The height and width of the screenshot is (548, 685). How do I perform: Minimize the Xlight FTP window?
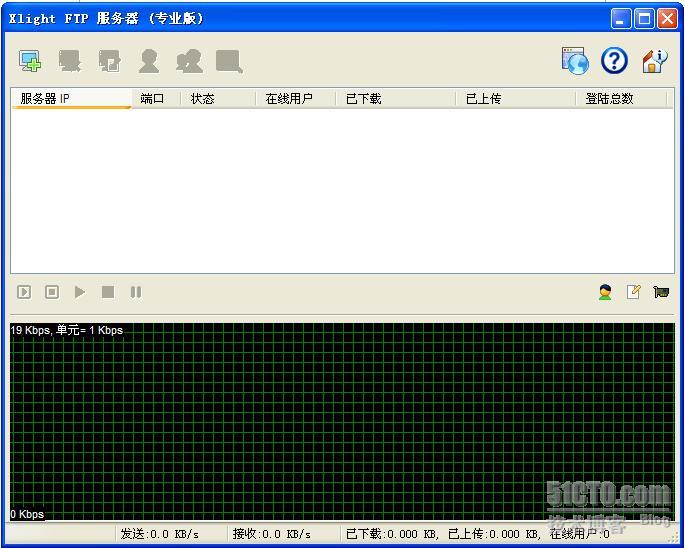(x=620, y=19)
